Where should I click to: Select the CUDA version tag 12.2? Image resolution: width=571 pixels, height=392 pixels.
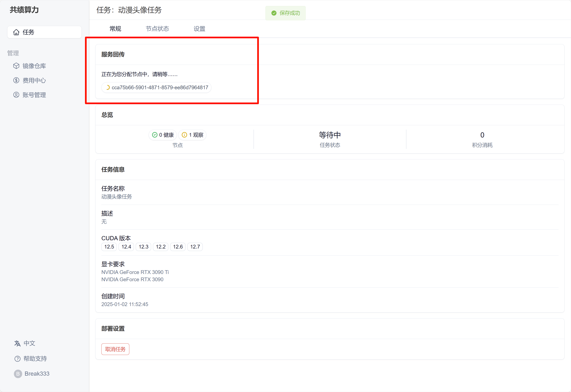click(x=161, y=247)
